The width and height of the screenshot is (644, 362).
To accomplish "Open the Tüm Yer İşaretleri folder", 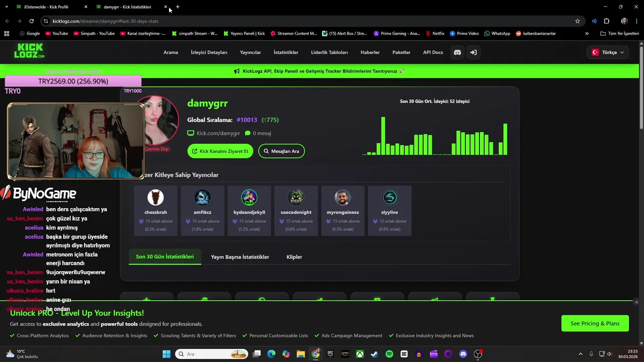I will (619, 34).
